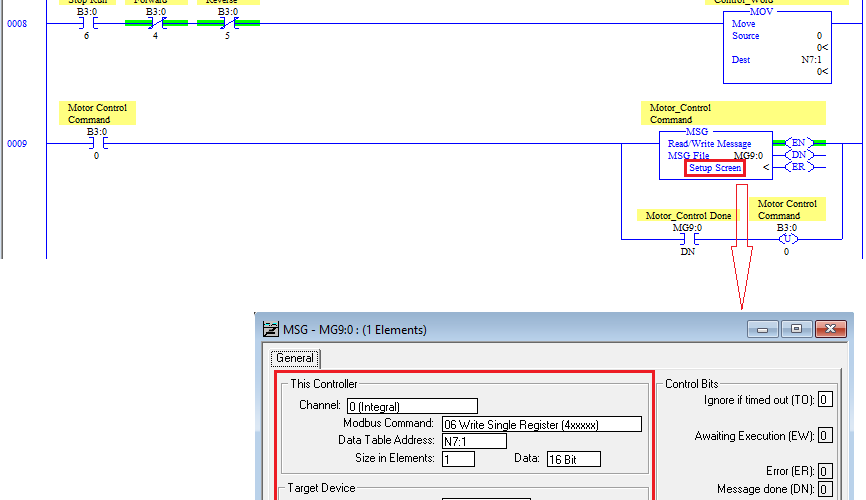This screenshot has width=866, height=500.
Task: Maximize the MSG - MG9:0 dialog
Action: click(x=796, y=329)
